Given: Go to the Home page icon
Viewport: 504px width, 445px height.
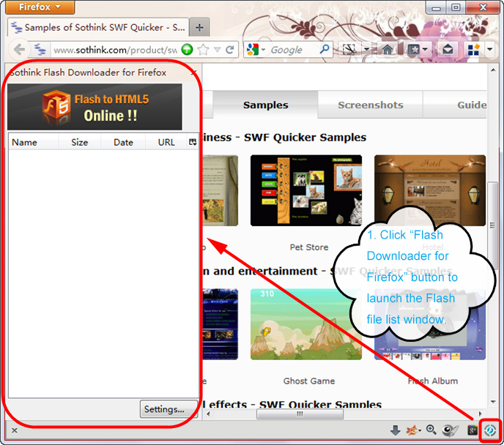Looking at the screenshot, I should pos(388,50).
